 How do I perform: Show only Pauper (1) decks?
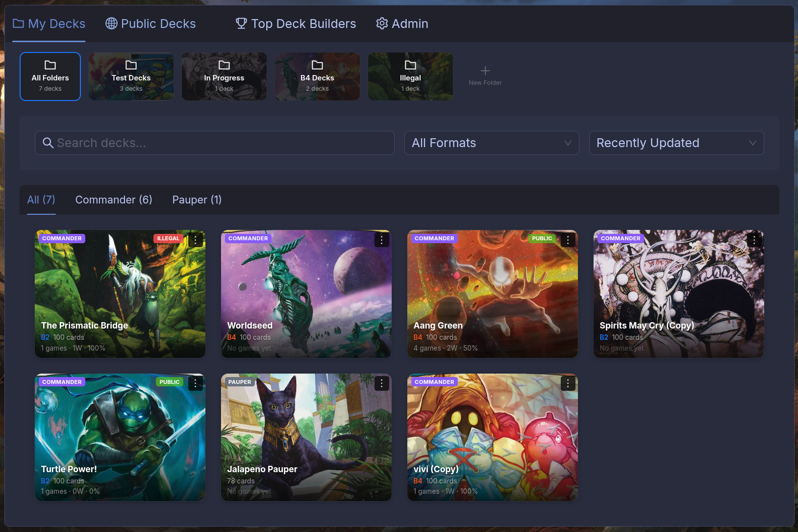[x=197, y=200]
